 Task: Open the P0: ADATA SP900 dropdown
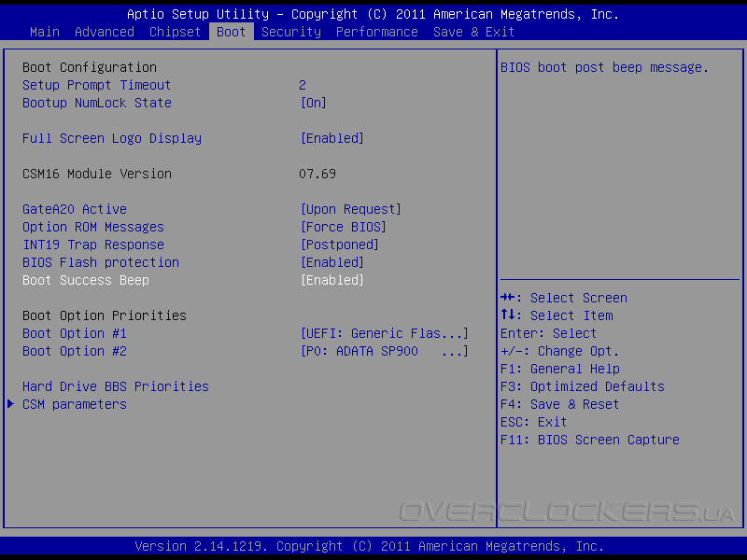pos(385,352)
